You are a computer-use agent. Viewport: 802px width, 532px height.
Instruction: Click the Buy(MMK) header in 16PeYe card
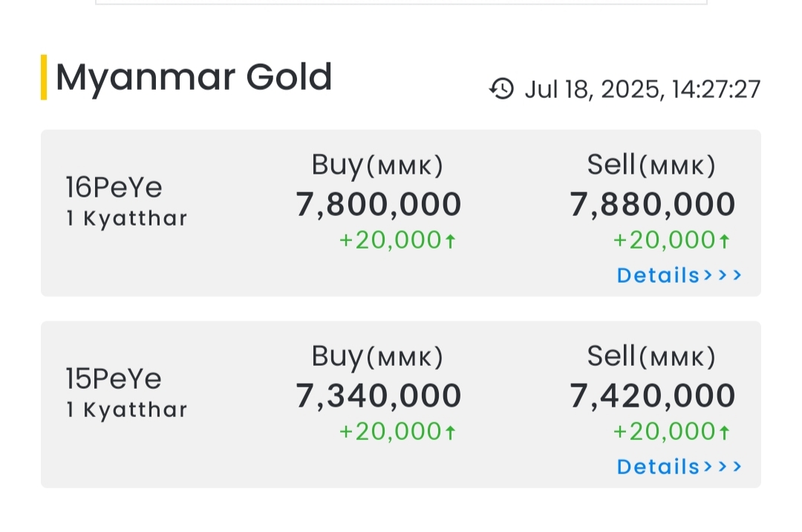tap(377, 165)
